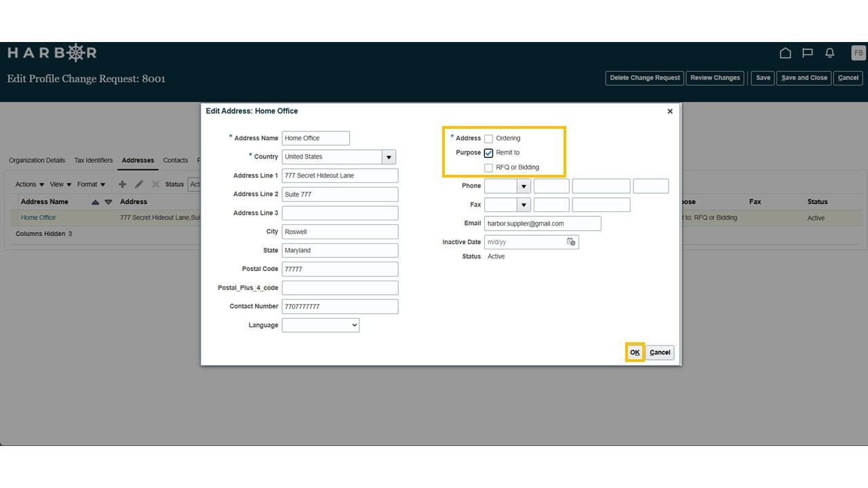The width and height of the screenshot is (868, 488).
Task: Click the add address plus icon
Action: coord(122,184)
